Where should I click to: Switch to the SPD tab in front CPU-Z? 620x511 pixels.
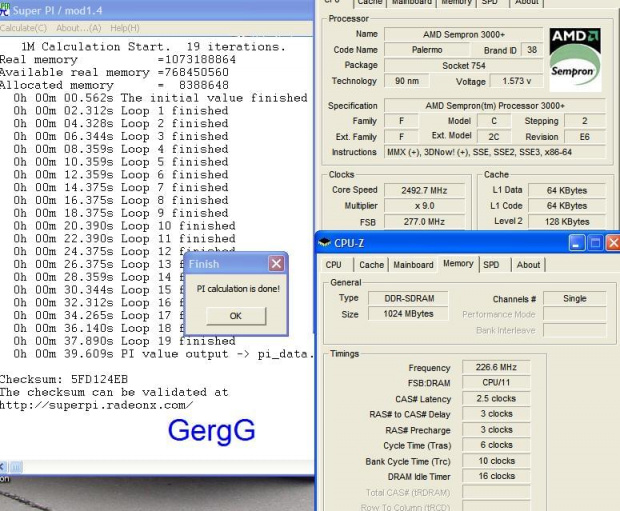tap(491, 265)
